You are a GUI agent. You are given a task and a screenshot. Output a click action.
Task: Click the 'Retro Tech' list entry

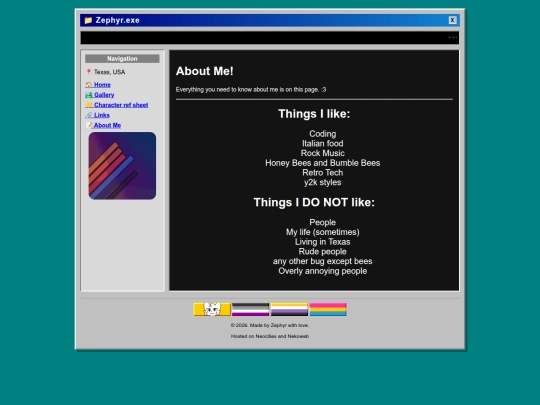coord(323,173)
